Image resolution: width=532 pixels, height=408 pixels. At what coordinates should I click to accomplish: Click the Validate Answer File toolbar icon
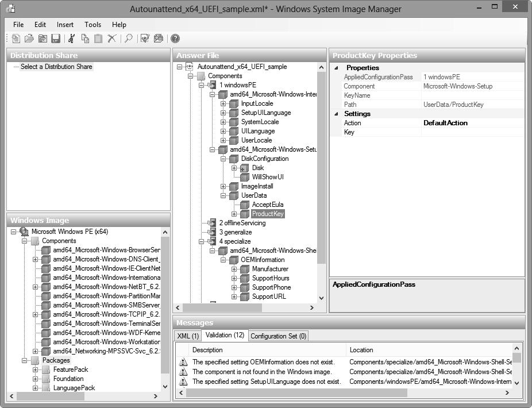[145, 39]
